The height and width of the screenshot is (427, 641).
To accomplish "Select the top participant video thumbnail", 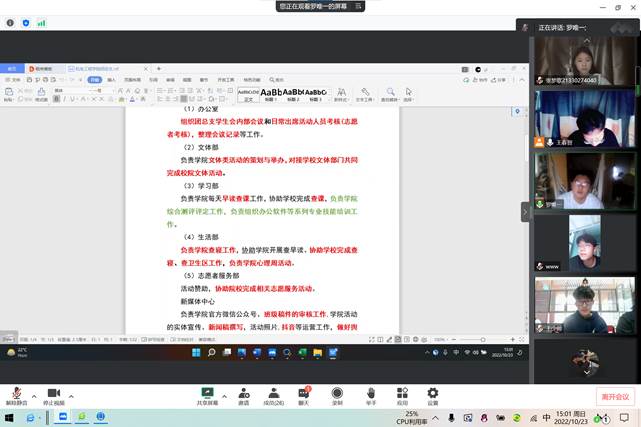I will [x=585, y=61].
